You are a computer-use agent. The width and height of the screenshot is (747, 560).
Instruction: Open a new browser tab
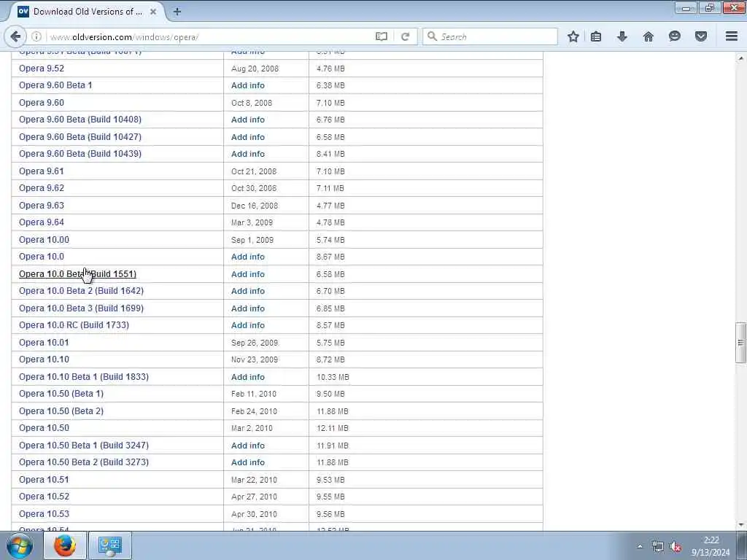pyautogui.click(x=177, y=12)
